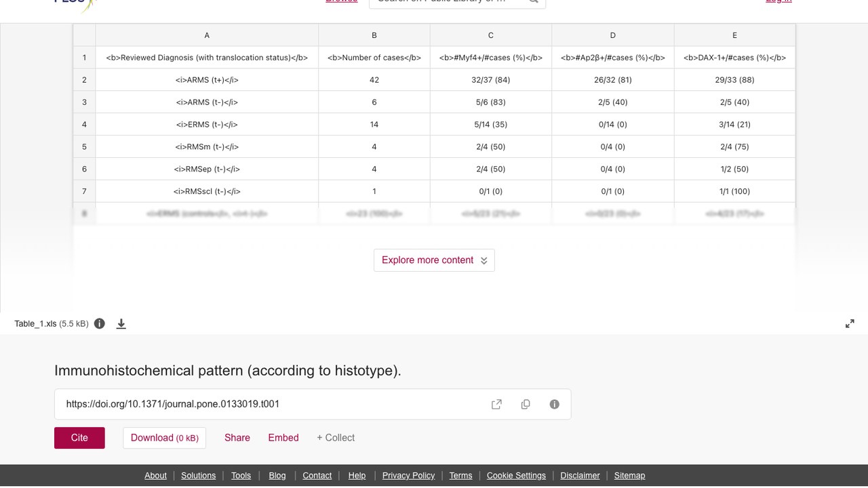Click the header cell 'Number of cases'
Image resolution: width=868 pixels, height=488 pixels.
pyautogui.click(x=374, y=58)
